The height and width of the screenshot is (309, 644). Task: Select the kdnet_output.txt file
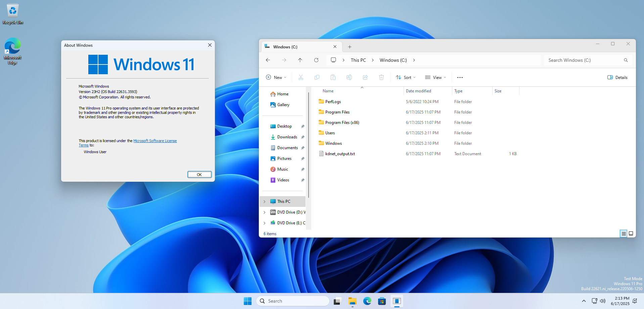tap(337, 154)
